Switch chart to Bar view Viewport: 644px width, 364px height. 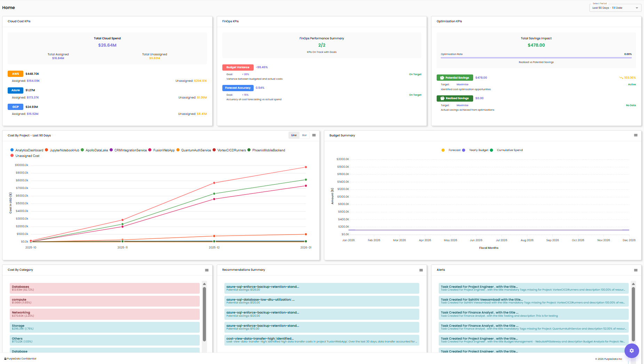tap(304, 135)
